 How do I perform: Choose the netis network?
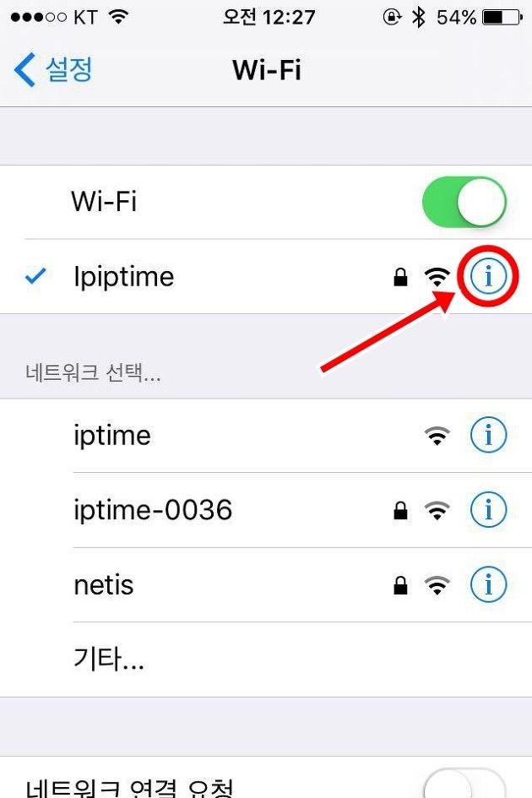click(x=266, y=584)
